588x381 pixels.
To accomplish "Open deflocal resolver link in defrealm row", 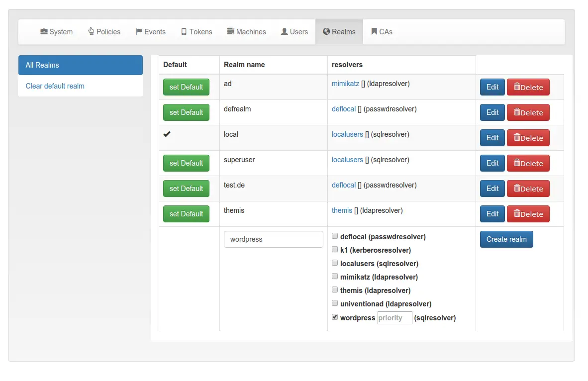I will (344, 109).
